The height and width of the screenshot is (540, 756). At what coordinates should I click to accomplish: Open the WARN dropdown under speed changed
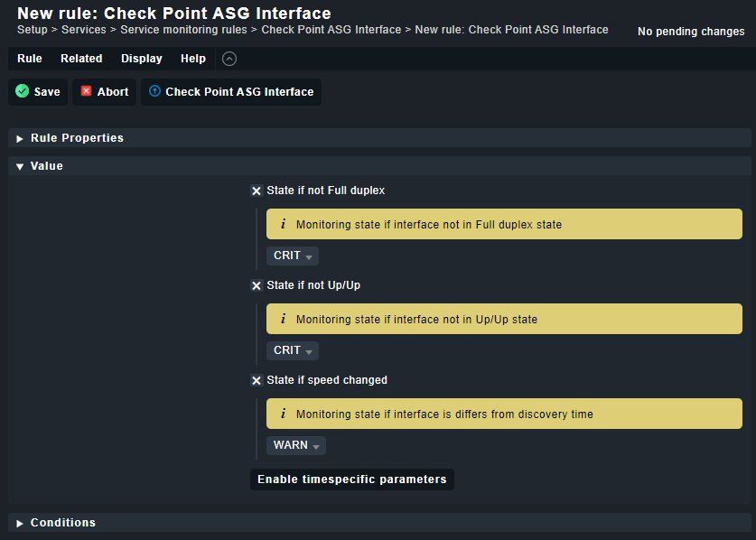click(296, 445)
